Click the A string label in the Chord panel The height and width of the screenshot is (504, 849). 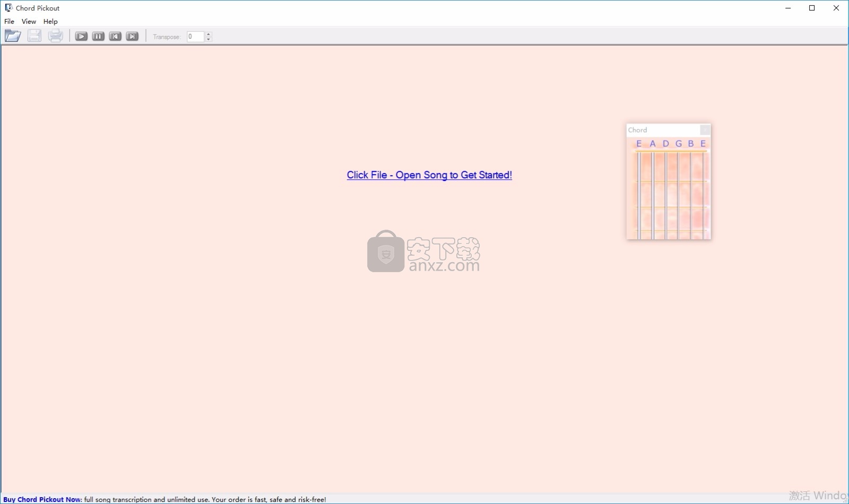click(x=653, y=144)
